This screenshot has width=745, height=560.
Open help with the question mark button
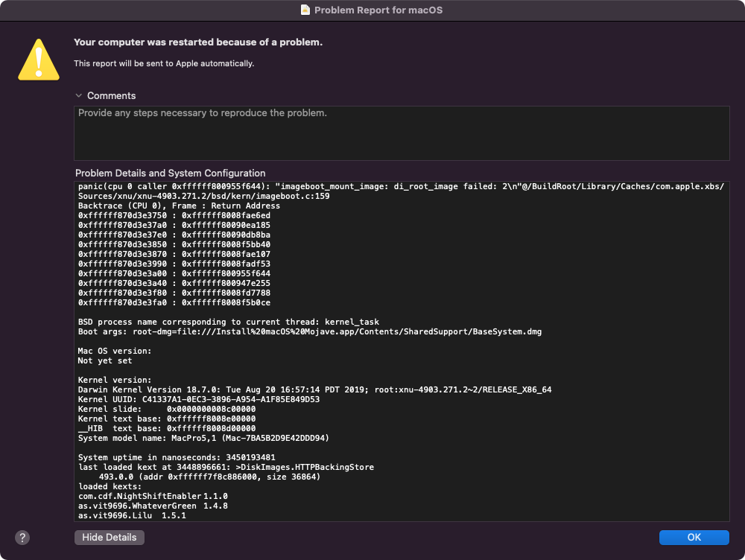[x=22, y=538]
